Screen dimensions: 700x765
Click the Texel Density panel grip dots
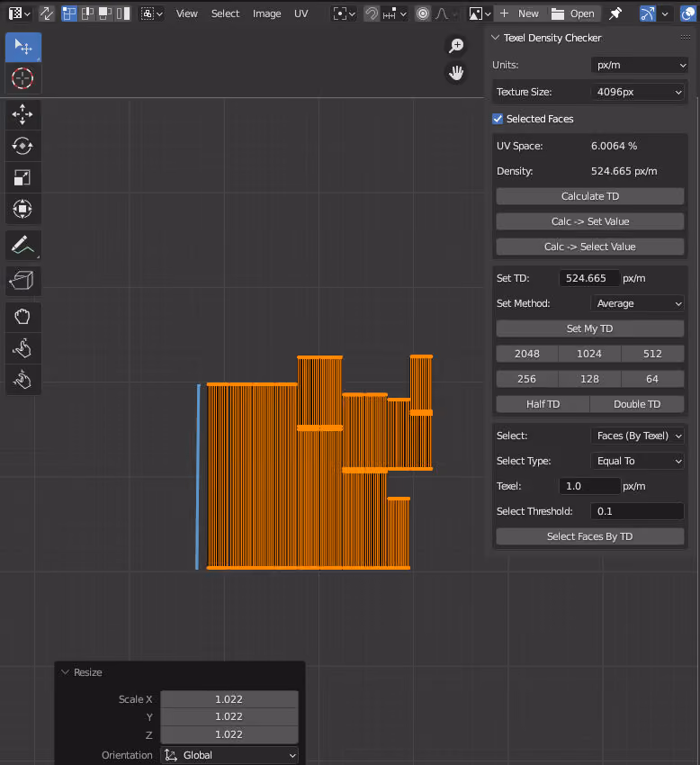click(x=686, y=38)
